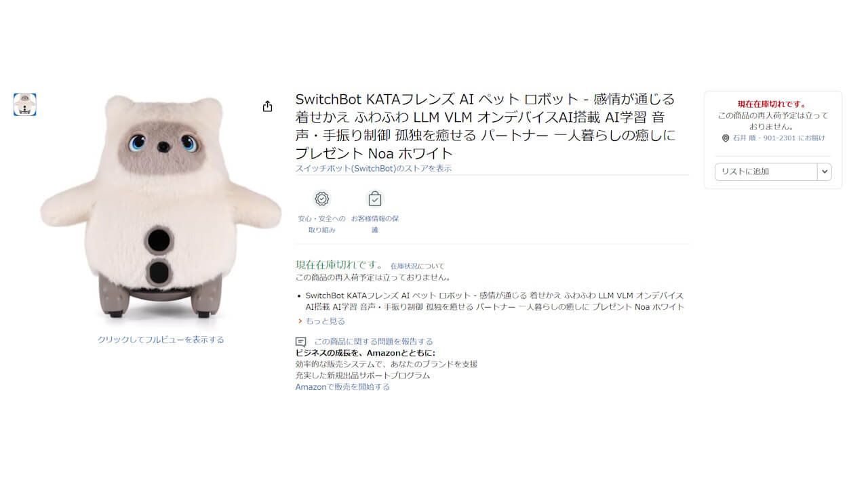Click この商品に関する問題を報告する link

tap(374, 342)
